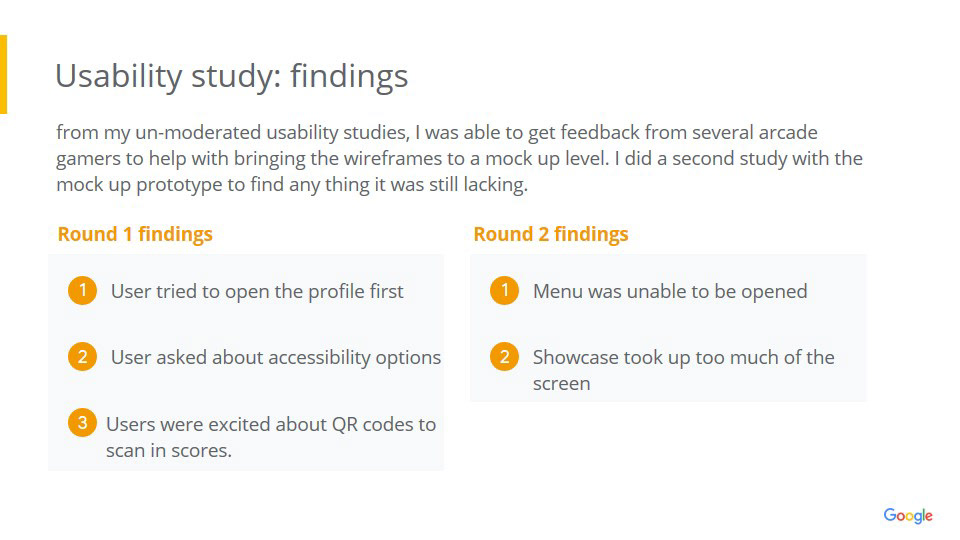The height and width of the screenshot is (540, 960).
Task: Click the "Users were excited about QR codes" line
Action: click(x=271, y=424)
